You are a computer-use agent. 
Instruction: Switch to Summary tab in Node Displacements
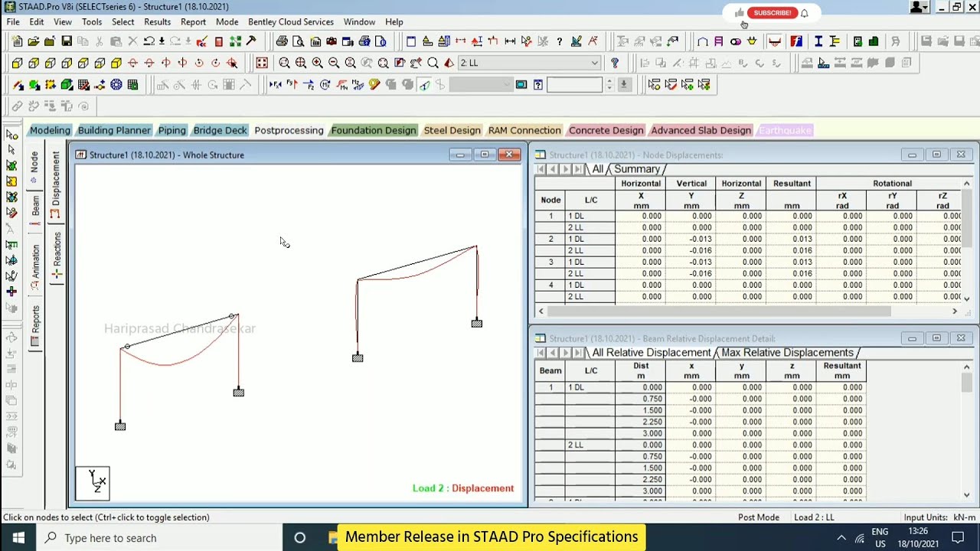(636, 169)
